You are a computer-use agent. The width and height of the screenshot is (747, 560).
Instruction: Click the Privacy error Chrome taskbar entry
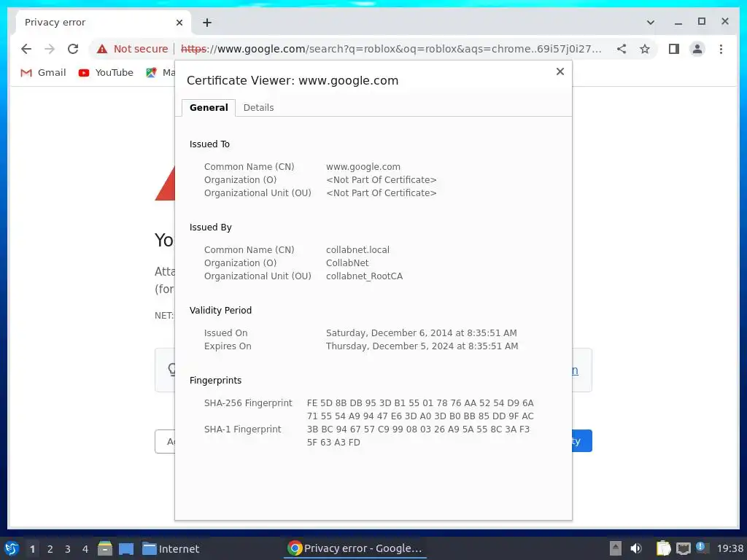[355, 548]
